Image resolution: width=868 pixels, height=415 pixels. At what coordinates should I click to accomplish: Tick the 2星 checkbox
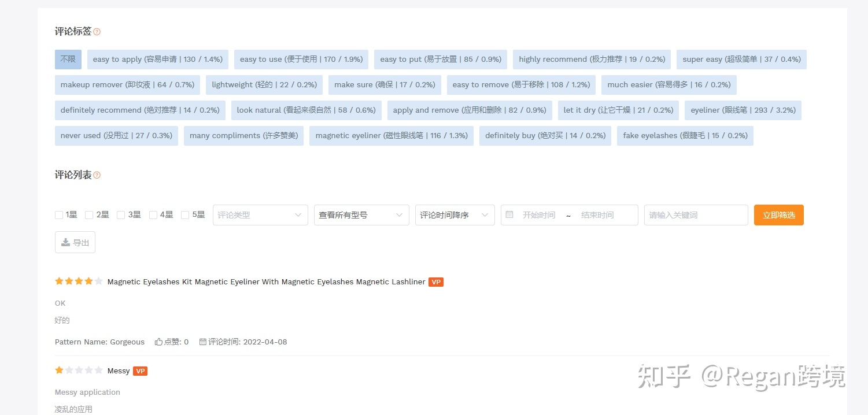[x=89, y=215]
